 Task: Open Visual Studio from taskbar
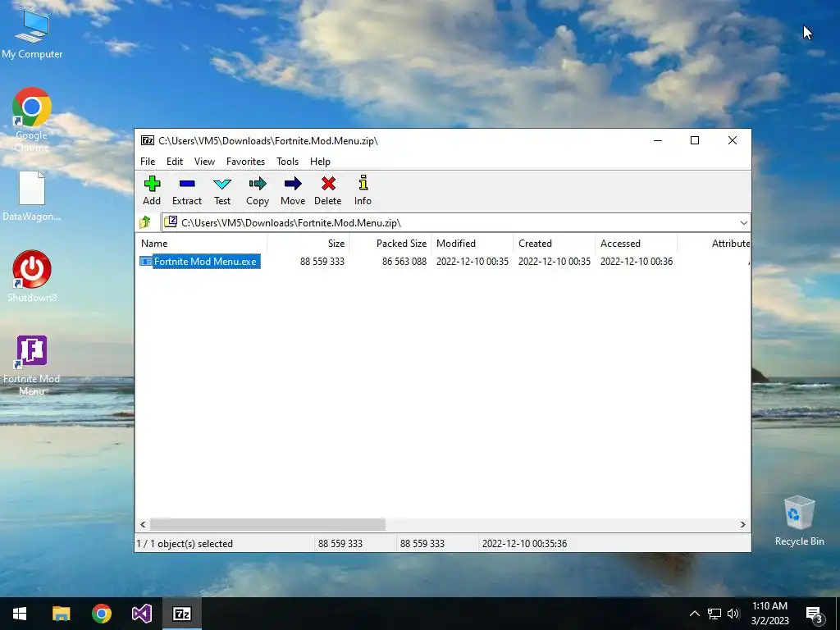142,614
